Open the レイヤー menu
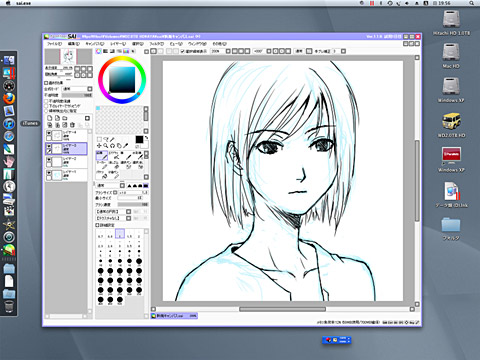The height and width of the screenshot is (360, 480). tap(118, 44)
